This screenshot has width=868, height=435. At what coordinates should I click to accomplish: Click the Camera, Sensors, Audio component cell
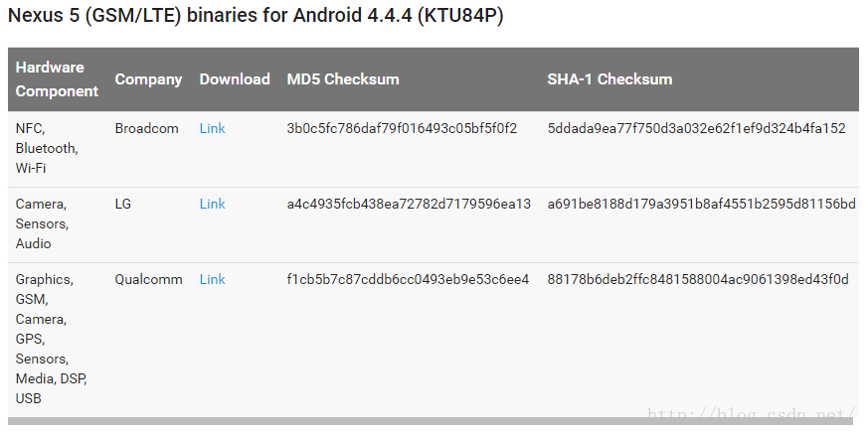pyautogui.click(x=42, y=223)
